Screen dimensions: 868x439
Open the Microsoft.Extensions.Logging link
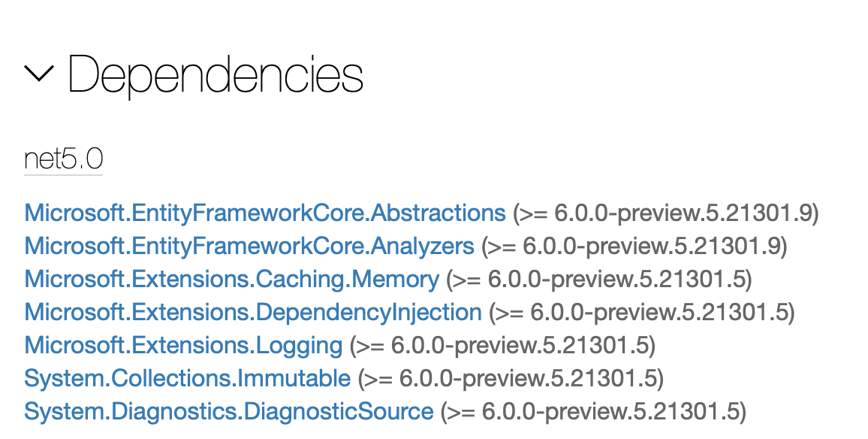pyautogui.click(x=183, y=345)
